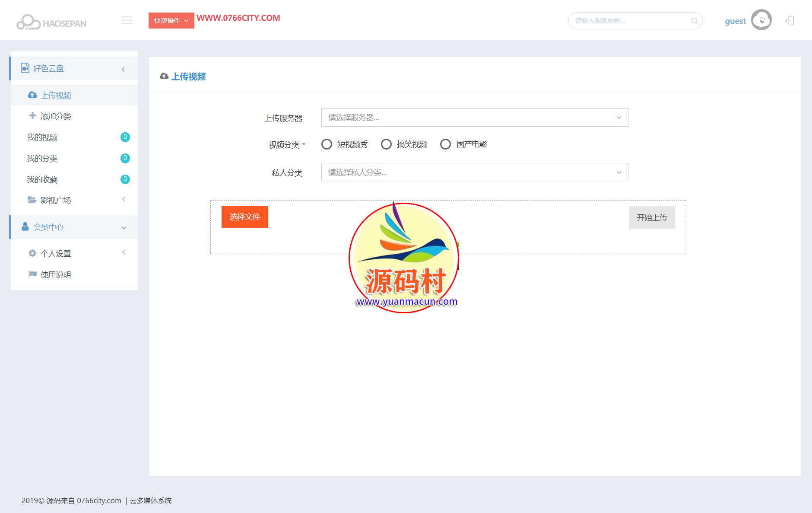Image resolution: width=812 pixels, height=513 pixels.
Task: Collapse the 会员中心 sidebar section
Action: pos(123,227)
